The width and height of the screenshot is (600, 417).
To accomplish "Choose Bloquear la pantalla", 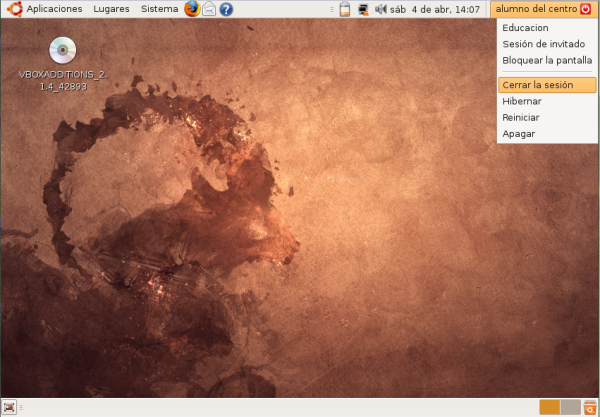I will [546, 60].
